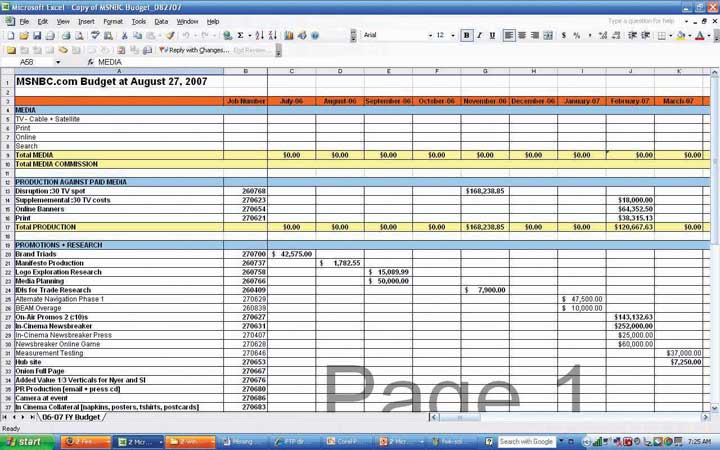Activate the Format Painter brush
Screen dimensions: 720x450
[170, 35]
